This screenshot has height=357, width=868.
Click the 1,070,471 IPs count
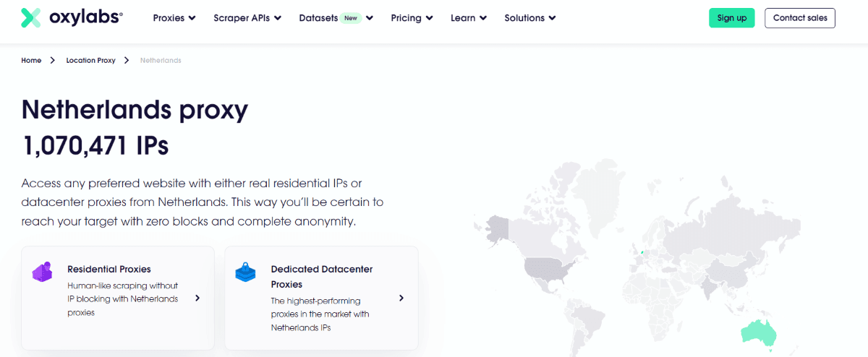pyautogui.click(x=95, y=146)
